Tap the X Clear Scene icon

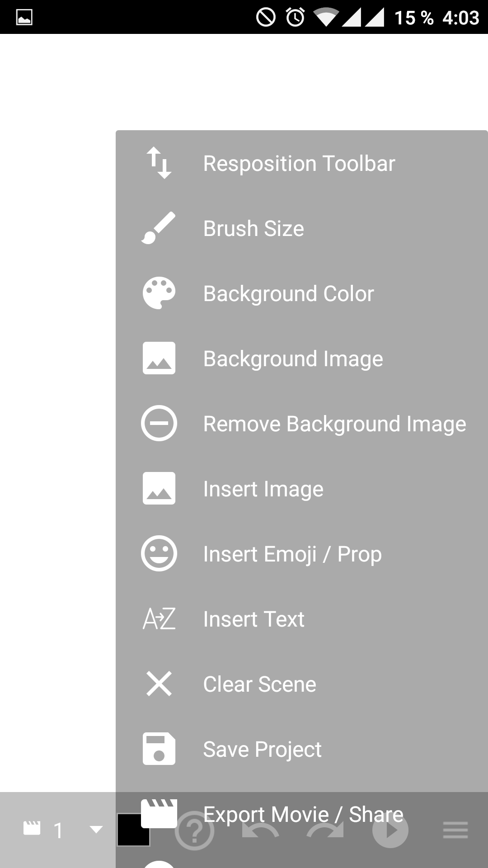159,684
